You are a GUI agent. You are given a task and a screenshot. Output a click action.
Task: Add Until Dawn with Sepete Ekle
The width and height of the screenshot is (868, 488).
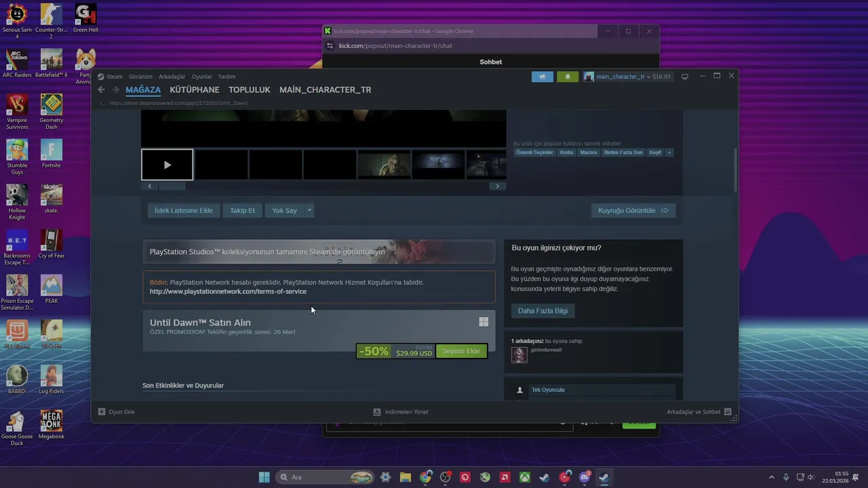pos(461,351)
